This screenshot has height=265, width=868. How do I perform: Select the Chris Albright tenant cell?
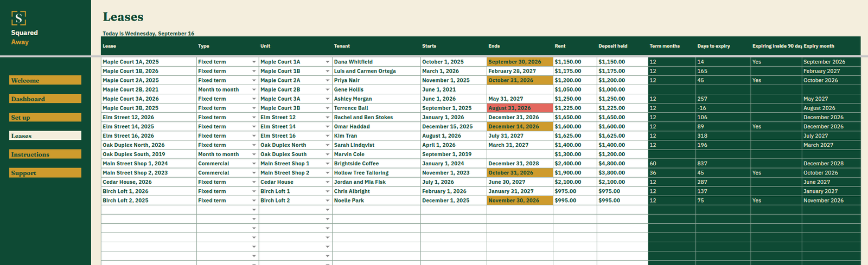[x=376, y=191]
